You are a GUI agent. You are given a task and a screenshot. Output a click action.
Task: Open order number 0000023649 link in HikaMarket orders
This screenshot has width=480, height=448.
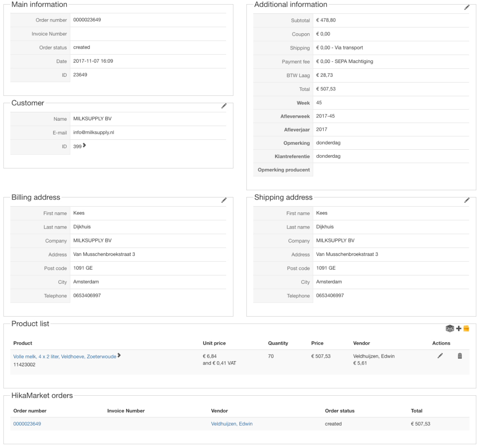tap(27, 424)
